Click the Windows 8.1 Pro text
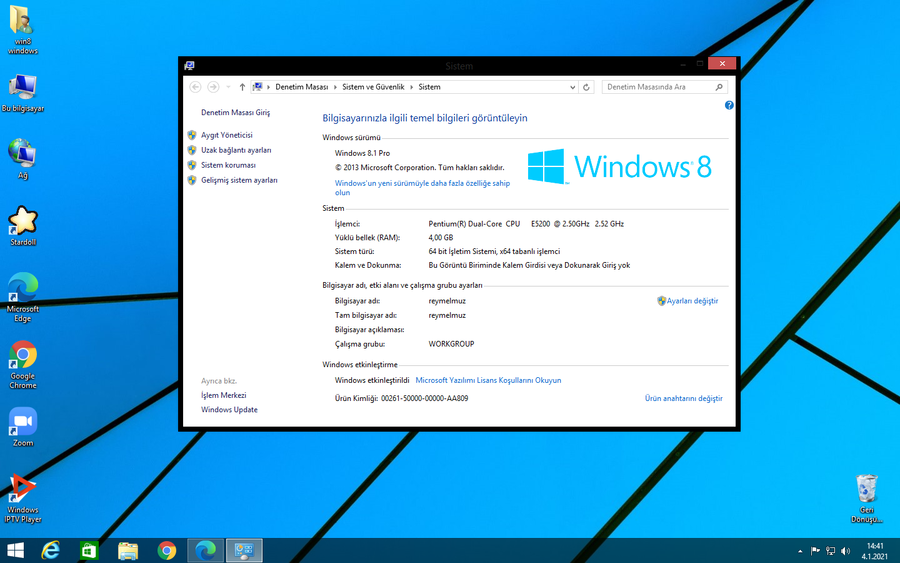The image size is (900, 563). click(362, 153)
